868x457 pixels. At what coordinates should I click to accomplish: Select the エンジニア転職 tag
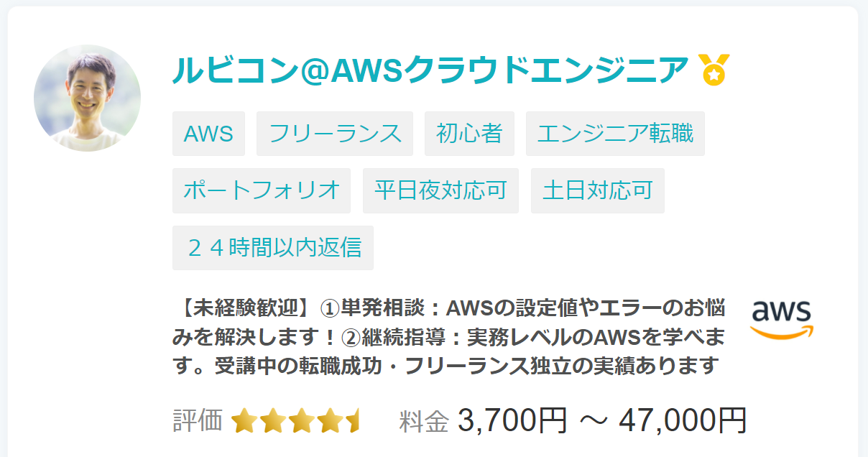point(615,134)
